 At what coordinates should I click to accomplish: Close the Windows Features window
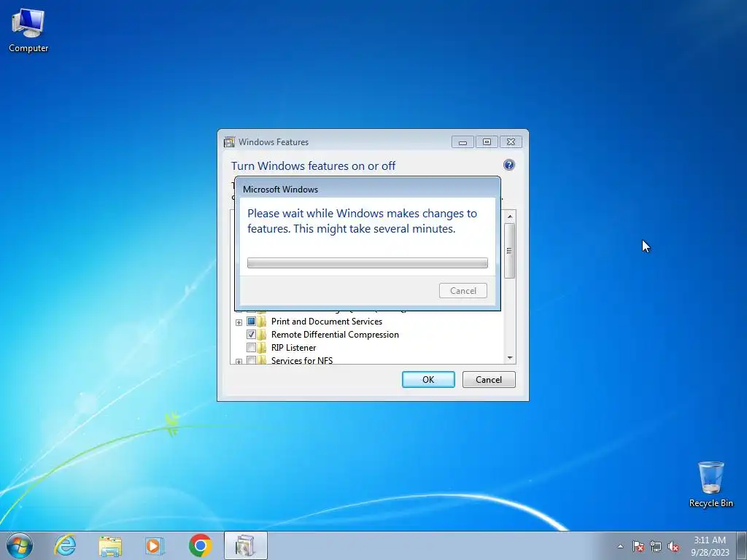click(511, 142)
